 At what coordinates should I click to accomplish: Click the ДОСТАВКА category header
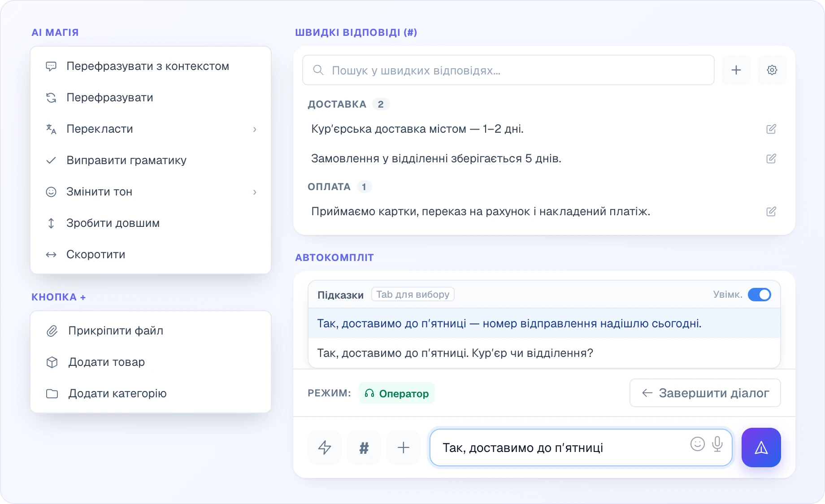[x=337, y=104]
